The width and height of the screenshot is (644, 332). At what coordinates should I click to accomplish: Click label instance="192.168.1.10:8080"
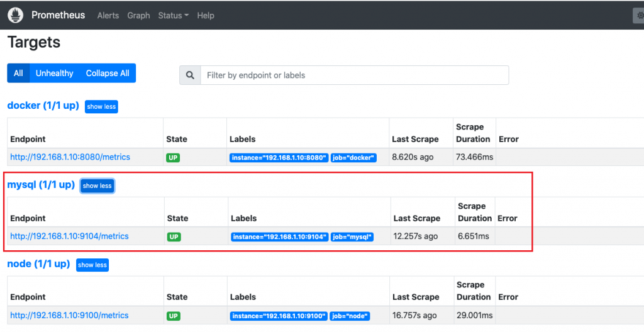(x=279, y=158)
